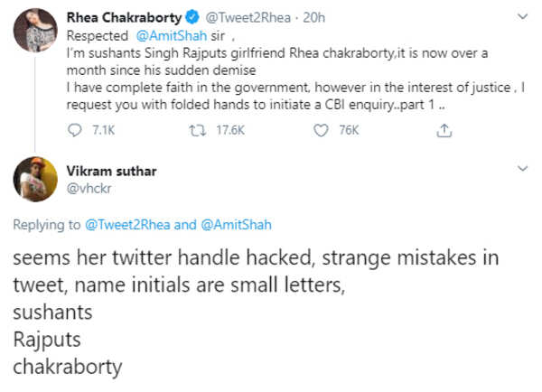Screen dimensions: 542x392
Task: Expand the chevron menu on Vikram suthar's reply
Action: [x=522, y=168]
